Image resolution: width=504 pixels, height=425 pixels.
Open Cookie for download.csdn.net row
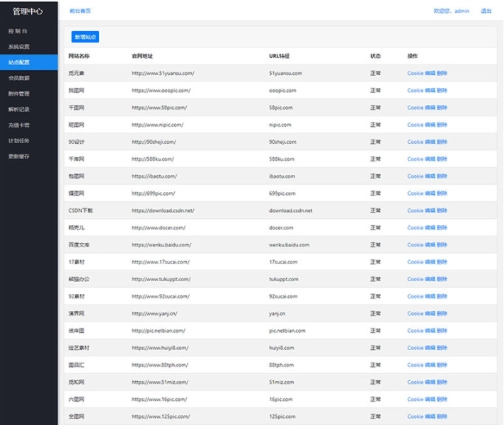(416, 210)
